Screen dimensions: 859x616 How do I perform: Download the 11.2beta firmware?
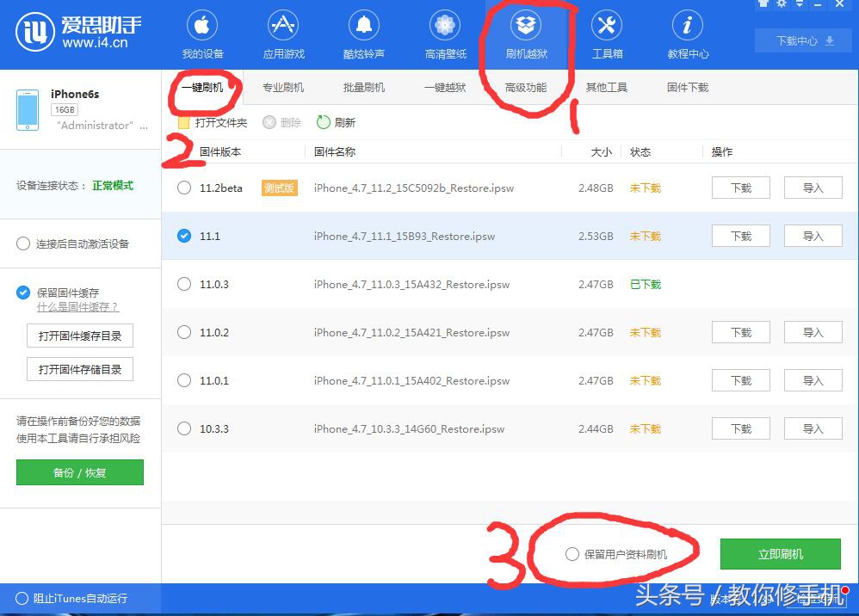pyautogui.click(x=741, y=188)
